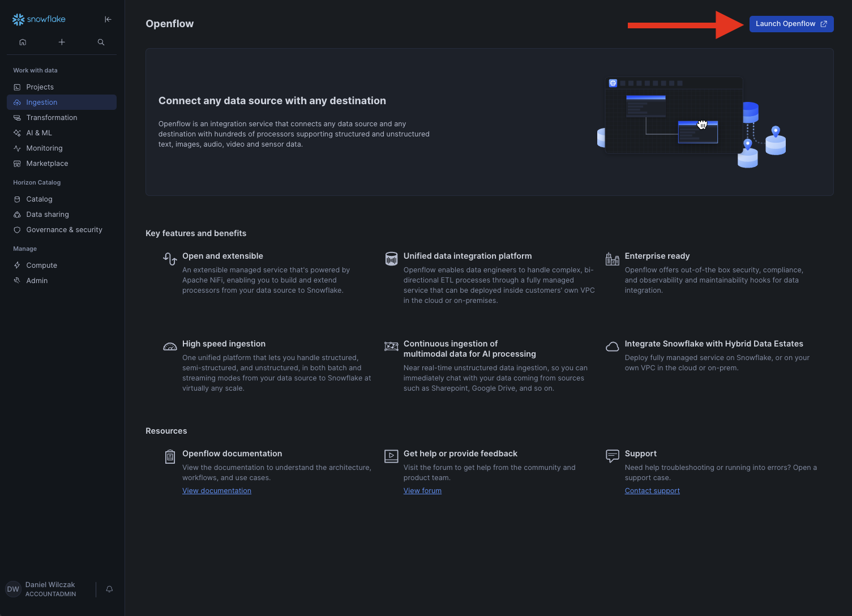Click the home icon in the sidebar
Screen dimensions: 852x616
click(23, 42)
